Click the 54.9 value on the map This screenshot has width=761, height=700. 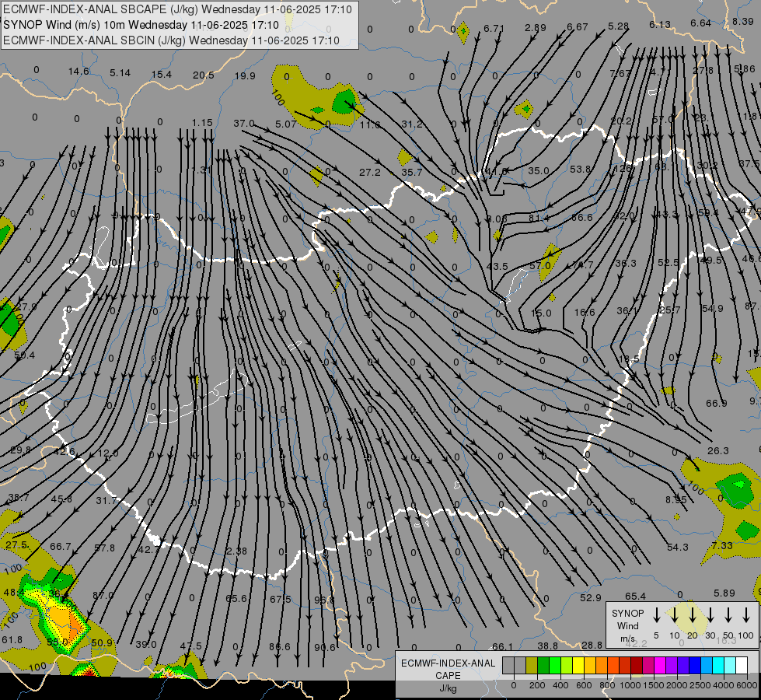pyautogui.click(x=713, y=309)
